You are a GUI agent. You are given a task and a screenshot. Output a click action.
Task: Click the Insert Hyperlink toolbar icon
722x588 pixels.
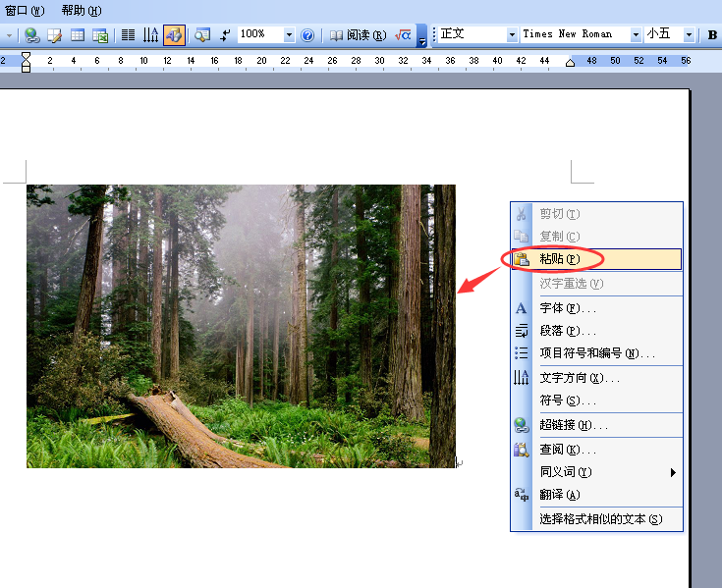(x=31, y=35)
